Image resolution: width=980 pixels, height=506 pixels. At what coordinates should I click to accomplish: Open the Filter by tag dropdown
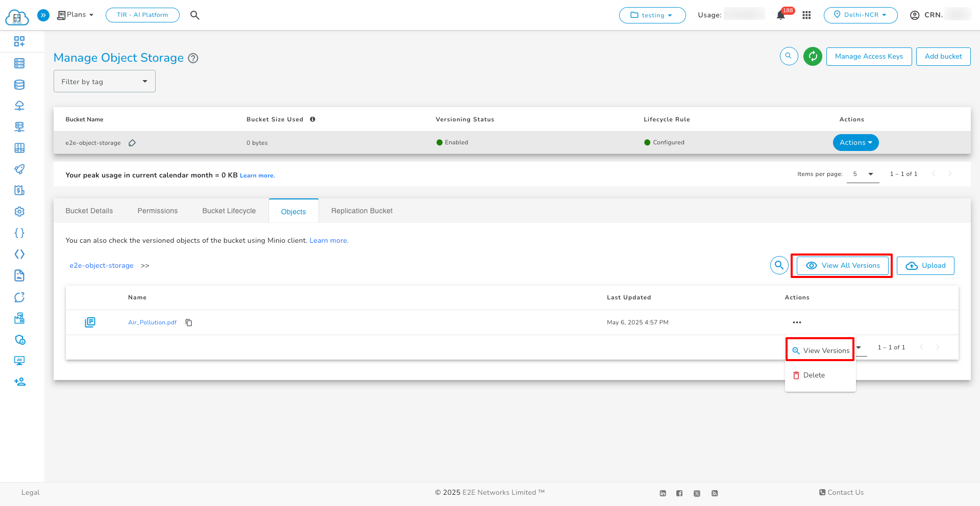tap(105, 82)
